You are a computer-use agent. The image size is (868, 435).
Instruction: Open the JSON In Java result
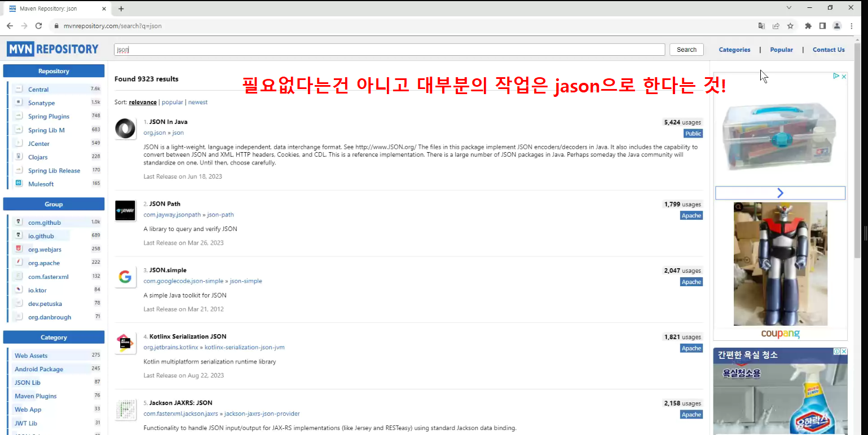pyautogui.click(x=168, y=122)
